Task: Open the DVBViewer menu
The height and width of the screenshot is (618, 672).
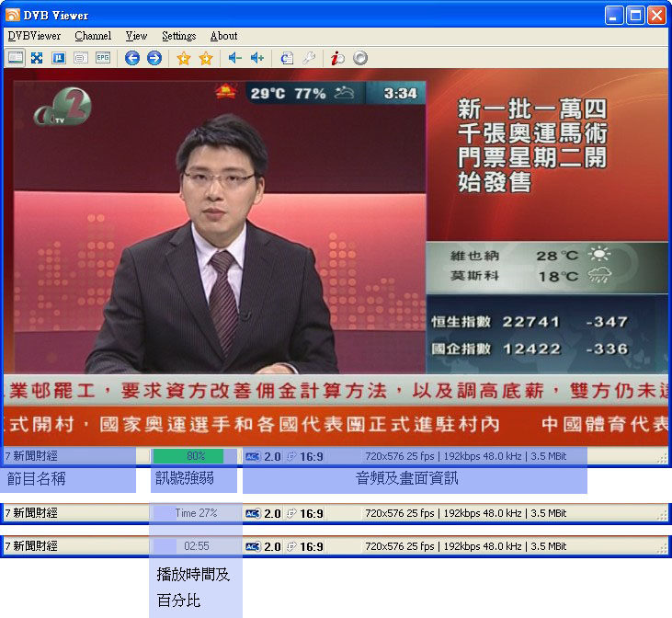Action: [34, 36]
